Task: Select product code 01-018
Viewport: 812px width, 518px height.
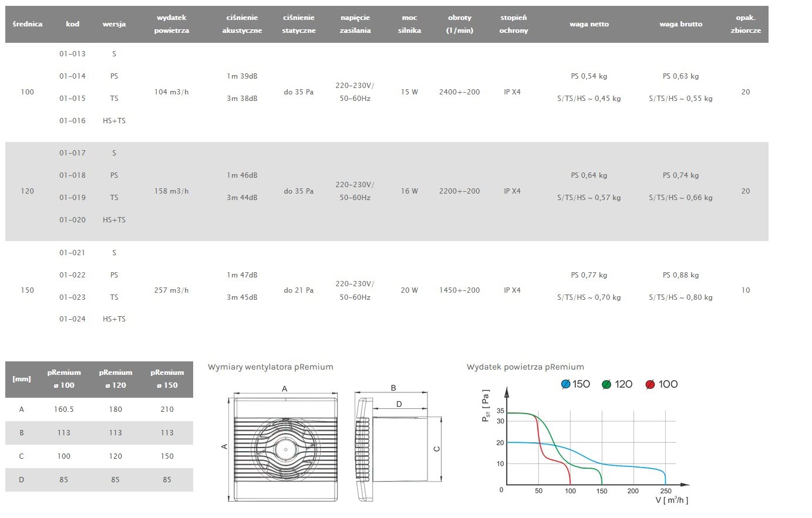Action: (72, 175)
